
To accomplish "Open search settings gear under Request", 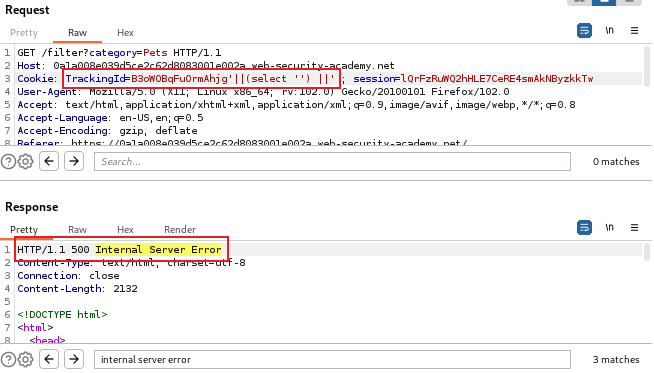I will pyautogui.click(x=25, y=161).
